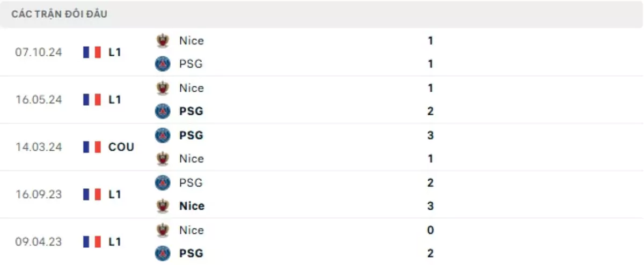Screen dimensions: 644x265
Task: Click the 16.09.23 match date
Action: 39,194
